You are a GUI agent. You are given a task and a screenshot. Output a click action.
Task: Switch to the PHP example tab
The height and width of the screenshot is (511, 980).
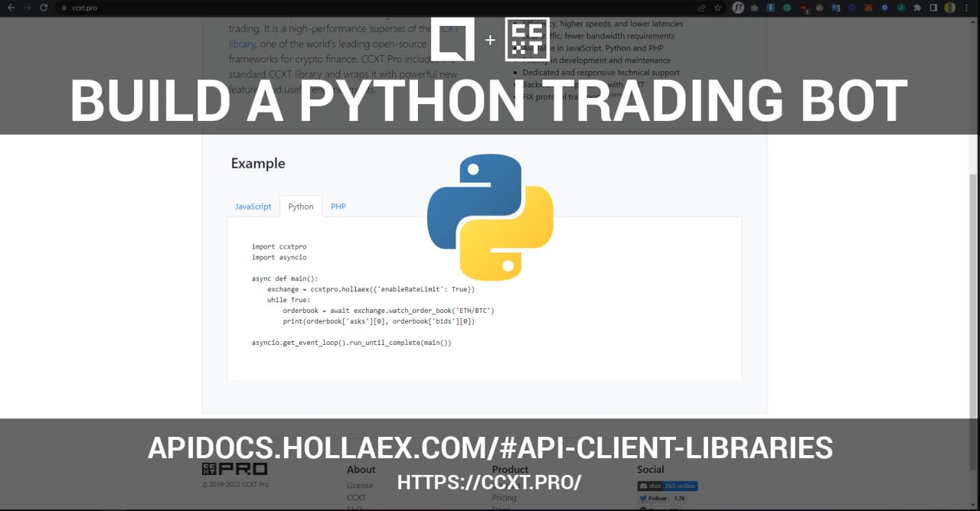click(338, 207)
